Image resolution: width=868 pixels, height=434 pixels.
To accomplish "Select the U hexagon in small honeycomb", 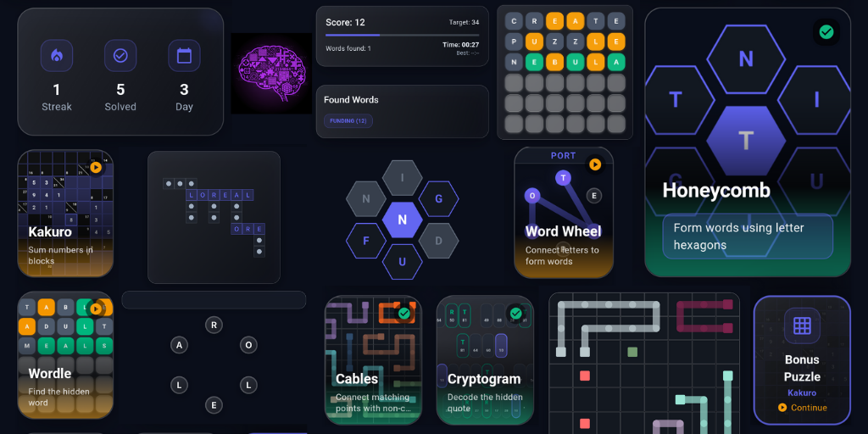I will 403,262.
